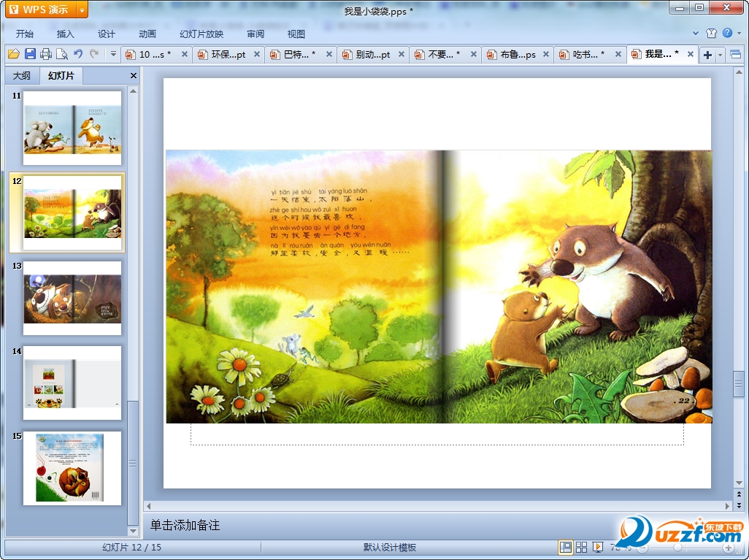Close the 环保...pt document tab
The width and height of the screenshot is (749, 560).
(257, 55)
